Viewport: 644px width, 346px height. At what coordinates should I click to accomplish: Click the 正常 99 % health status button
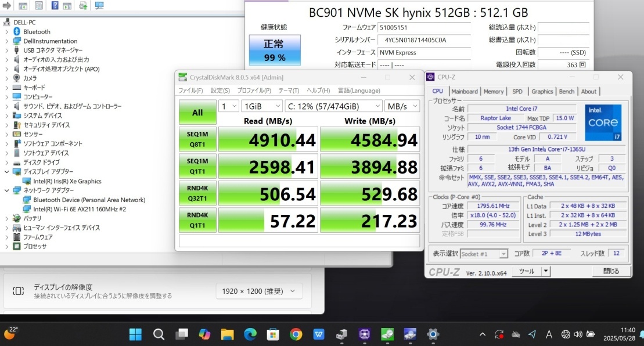(x=275, y=50)
